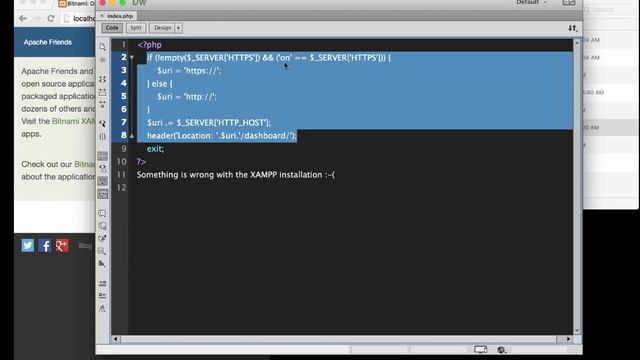Click Apply Comment icon in coding toolbar

[102, 213]
